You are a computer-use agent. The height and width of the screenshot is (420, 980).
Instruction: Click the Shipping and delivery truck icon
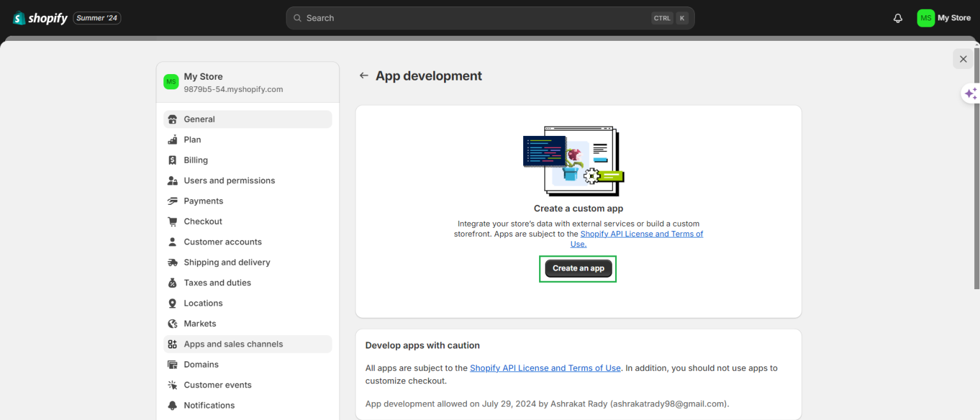[x=172, y=262]
